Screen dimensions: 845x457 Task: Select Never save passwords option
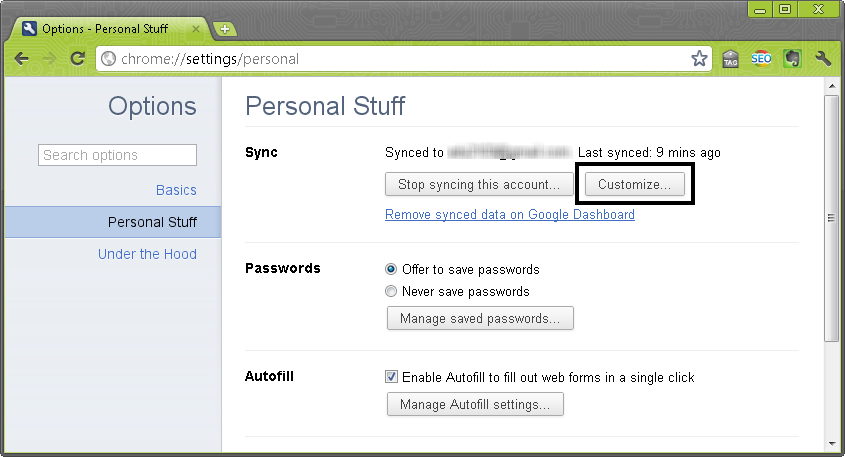pos(391,291)
